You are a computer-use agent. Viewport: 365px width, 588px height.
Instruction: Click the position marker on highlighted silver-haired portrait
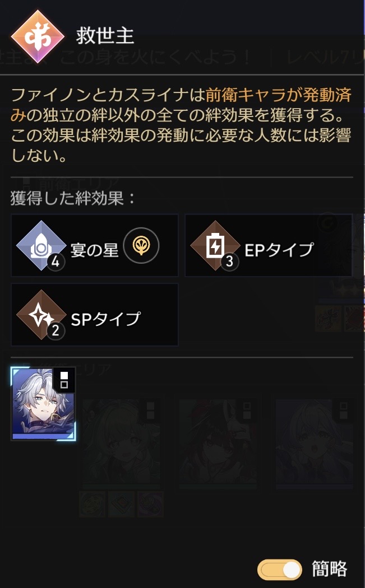[x=64, y=380]
